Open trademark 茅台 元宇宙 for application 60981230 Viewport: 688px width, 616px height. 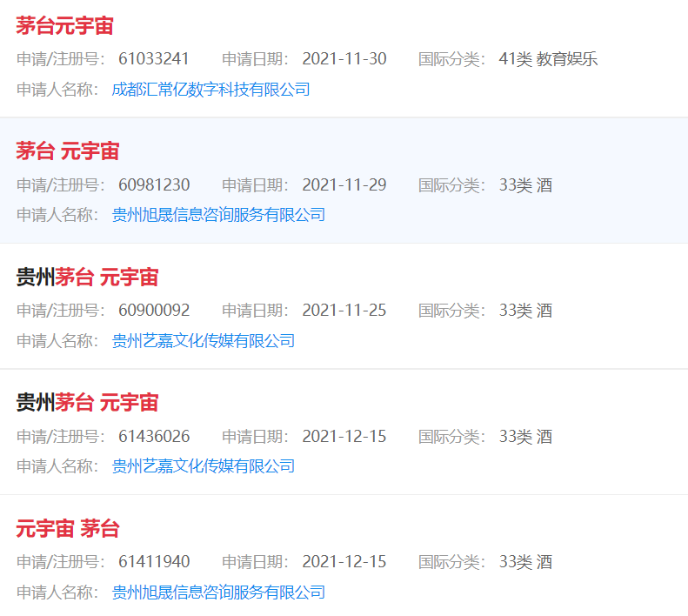[x=68, y=151]
